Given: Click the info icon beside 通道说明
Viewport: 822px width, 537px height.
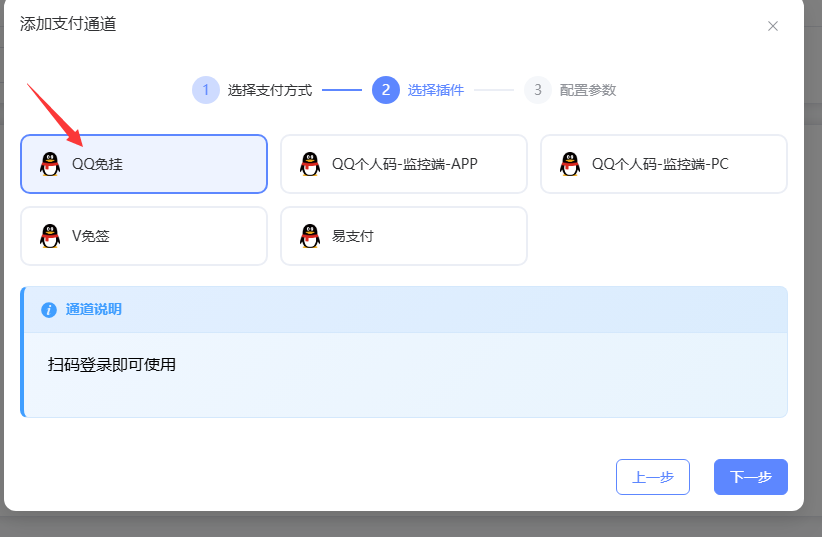Looking at the screenshot, I should [x=49, y=310].
